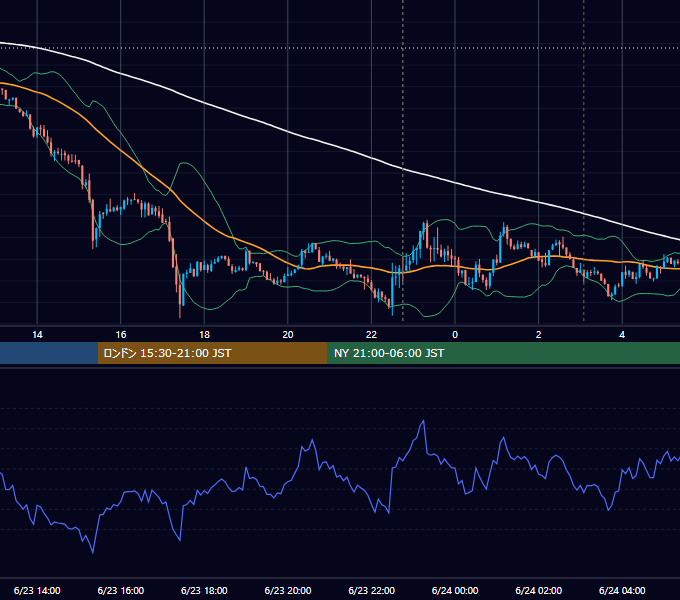The image size is (680, 600).
Task: Click the 6/24 02:00 date label
Action: tap(538, 590)
